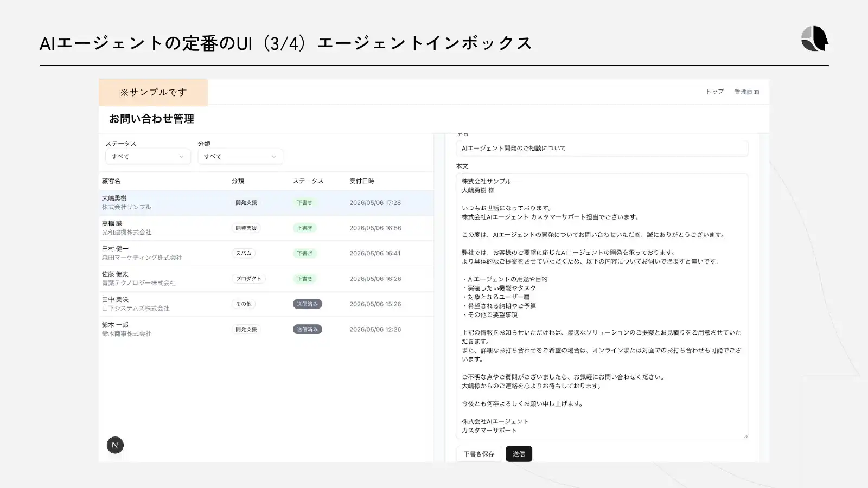
Task: Click the 下書き保存 button
Action: (478, 454)
